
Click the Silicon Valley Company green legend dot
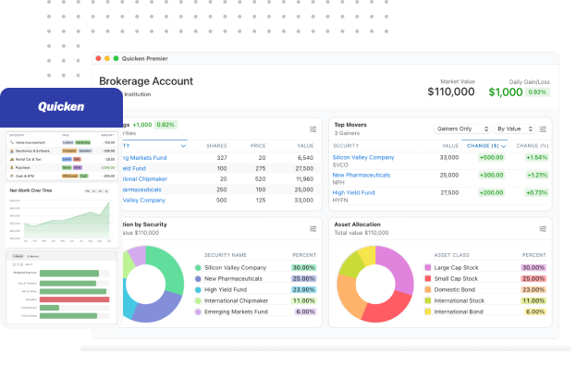pyautogui.click(x=198, y=268)
